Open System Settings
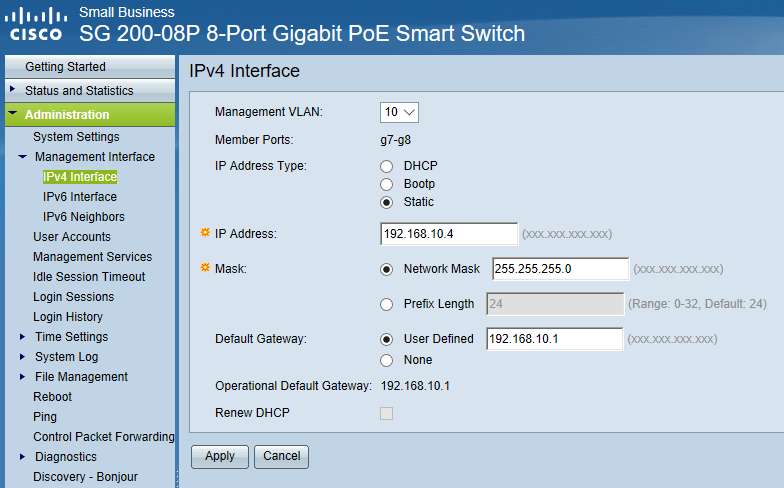The height and width of the screenshot is (488, 784). tap(76, 136)
